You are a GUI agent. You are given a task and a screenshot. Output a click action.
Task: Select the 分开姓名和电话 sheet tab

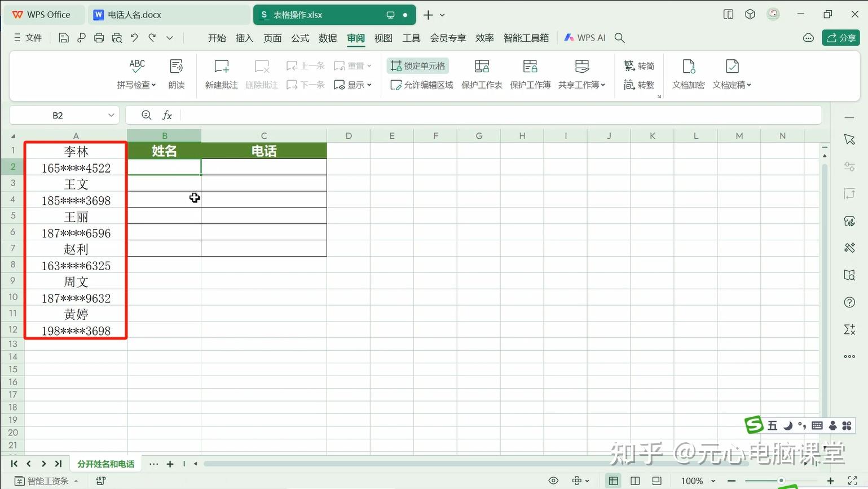tap(106, 464)
